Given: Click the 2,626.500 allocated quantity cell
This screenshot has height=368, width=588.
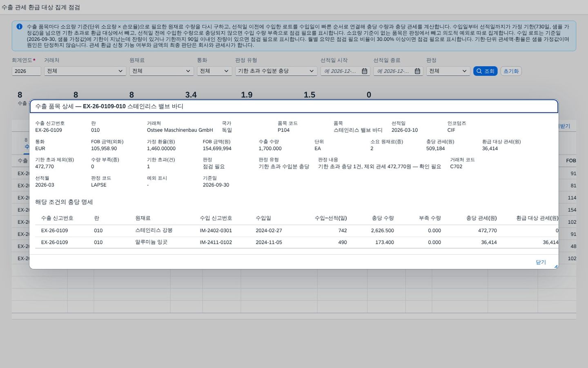Looking at the screenshot, I should coord(382,231).
